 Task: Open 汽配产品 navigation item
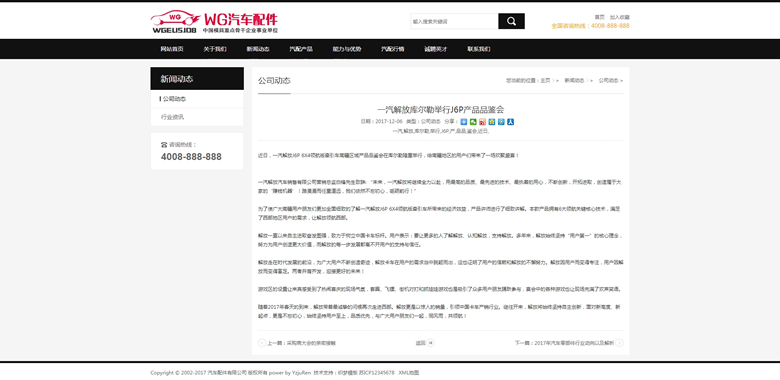click(301, 49)
